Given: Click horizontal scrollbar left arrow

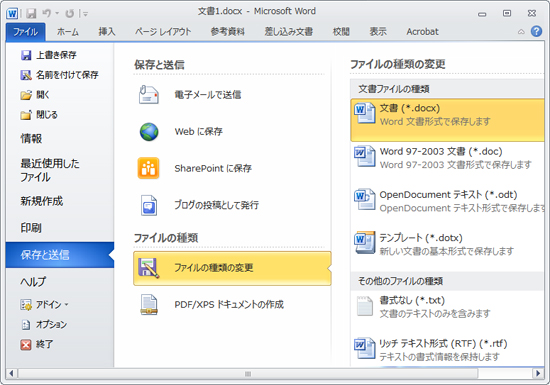Looking at the screenshot, I should click(x=11, y=373).
